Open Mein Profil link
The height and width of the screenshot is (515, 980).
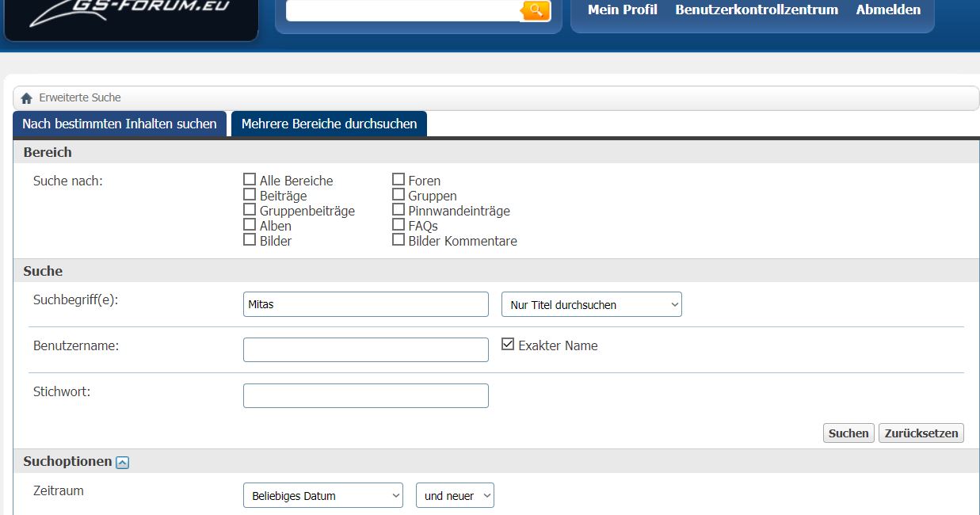pyautogui.click(x=623, y=10)
